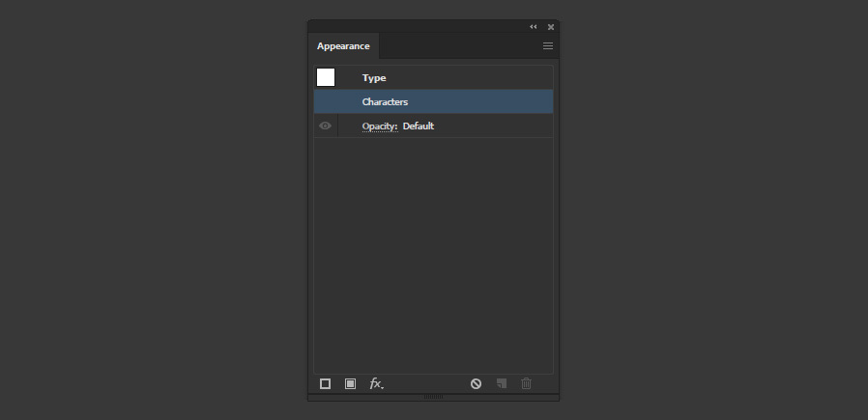Open the Appearance panel hamburger menu
Screen dimensions: 868x420
click(548, 46)
